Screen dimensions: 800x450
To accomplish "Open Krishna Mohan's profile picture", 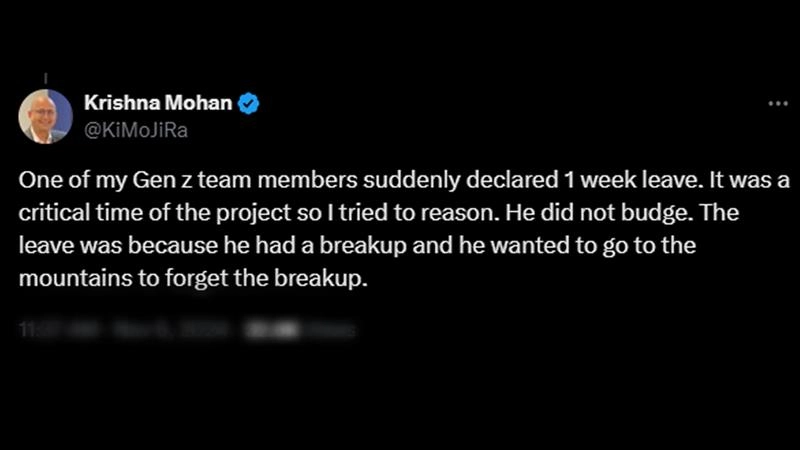I will [x=45, y=116].
